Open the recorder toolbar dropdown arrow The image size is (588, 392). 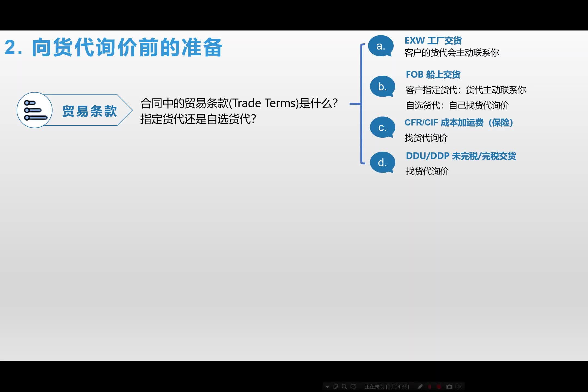click(x=327, y=387)
